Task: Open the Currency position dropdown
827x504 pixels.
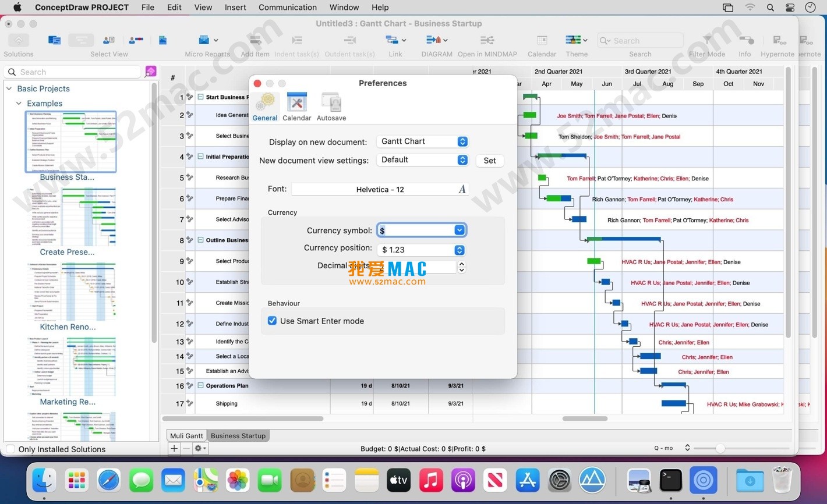Action: click(x=422, y=250)
